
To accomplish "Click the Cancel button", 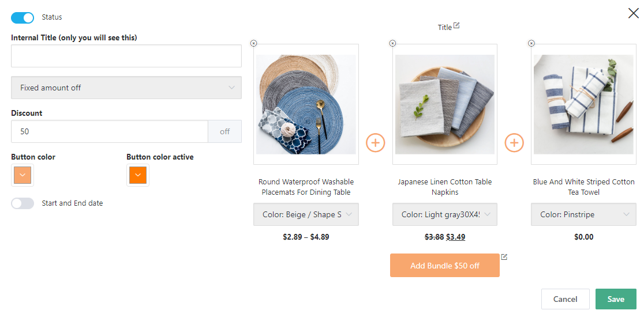I will click(x=565, y=299).
